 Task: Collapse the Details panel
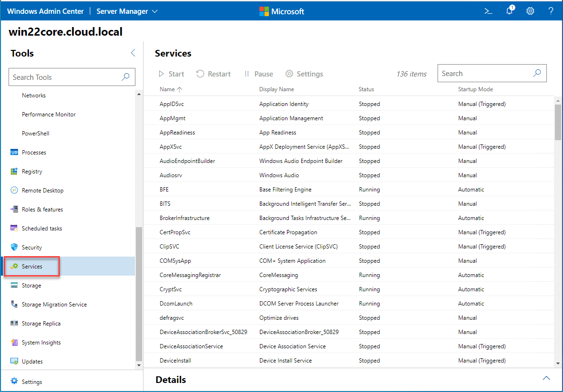(546, 378)
